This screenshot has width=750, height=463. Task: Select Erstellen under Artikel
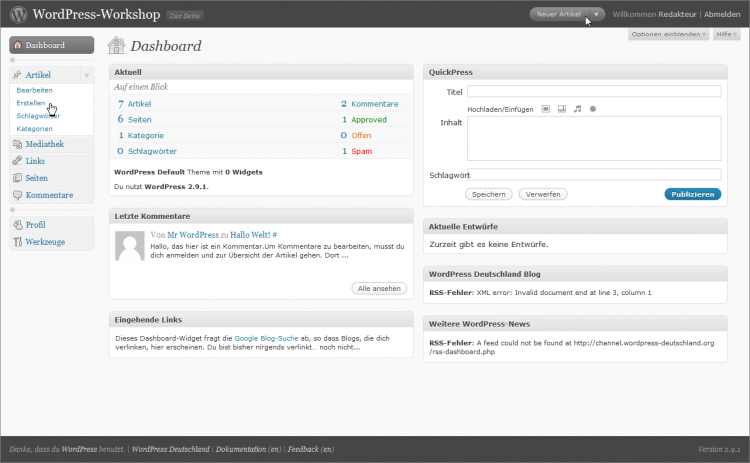point(31,103)
